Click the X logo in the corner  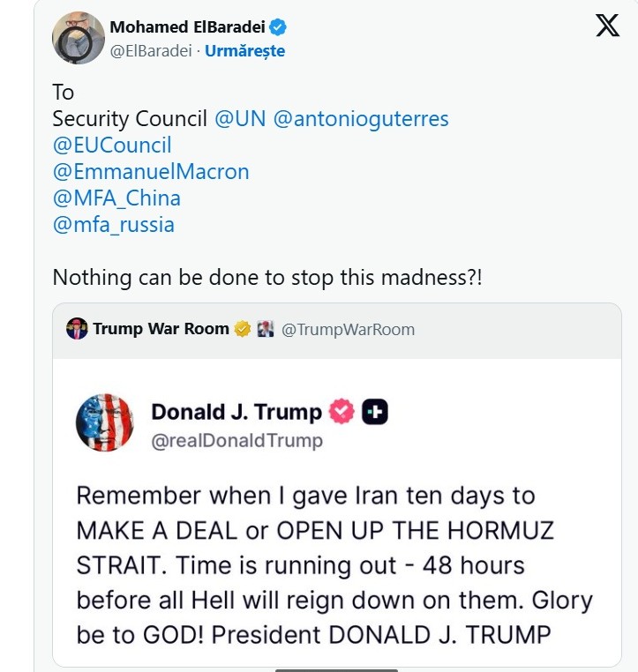point(607,26)
